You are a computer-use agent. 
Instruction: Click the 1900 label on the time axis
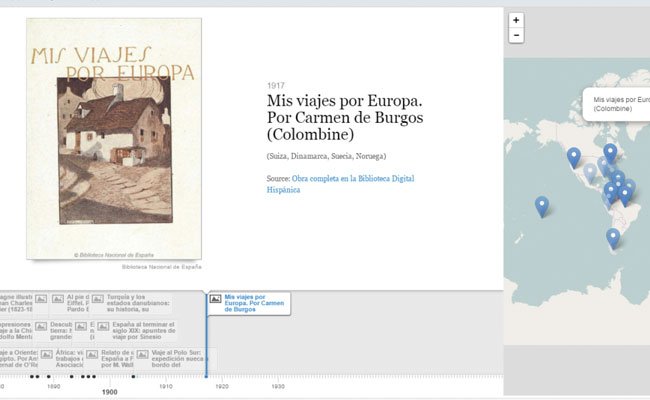click(x=110, y=392)
